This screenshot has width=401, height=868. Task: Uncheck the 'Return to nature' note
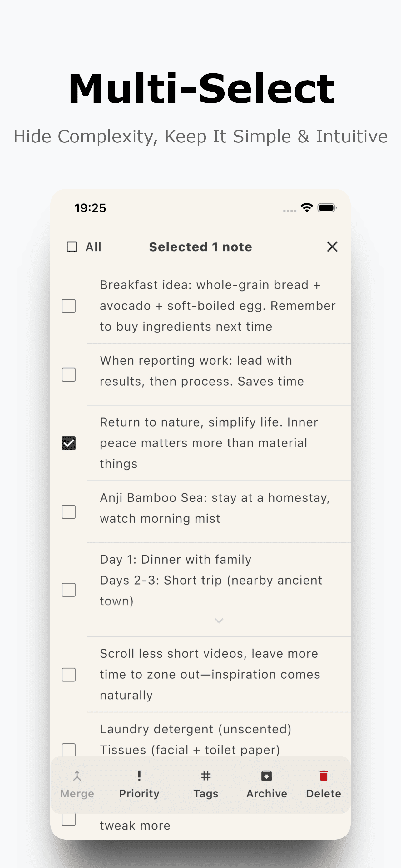[69, 443]
